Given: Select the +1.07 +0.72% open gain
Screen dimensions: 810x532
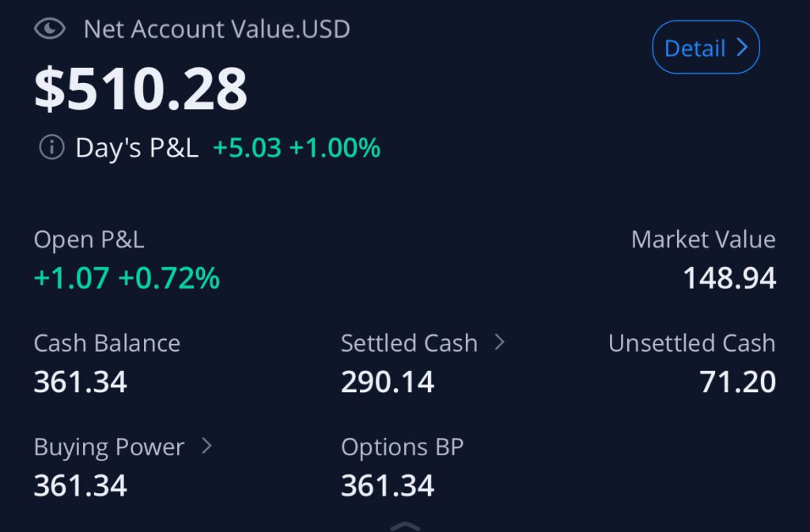Looking at the screenshot, I should [x=127, y=278].
